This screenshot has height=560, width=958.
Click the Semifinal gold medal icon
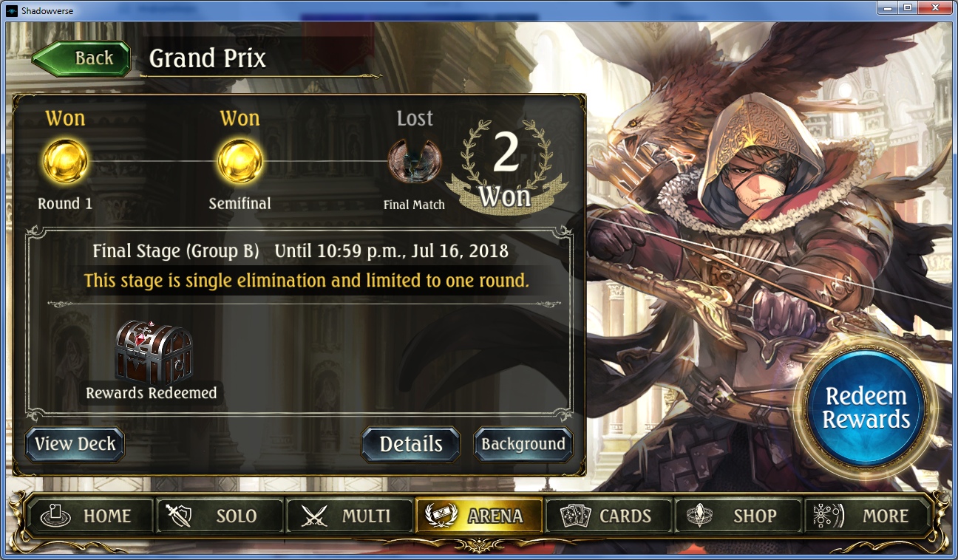[239, 160]
